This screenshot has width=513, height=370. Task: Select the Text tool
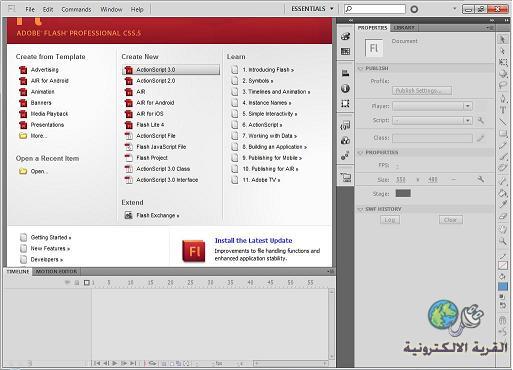[x=502, y=110]
